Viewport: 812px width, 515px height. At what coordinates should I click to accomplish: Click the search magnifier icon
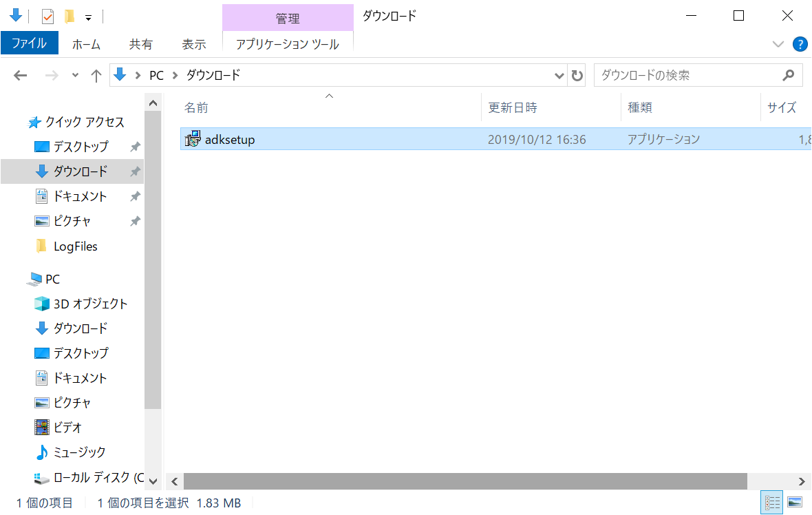click(789, 76)
